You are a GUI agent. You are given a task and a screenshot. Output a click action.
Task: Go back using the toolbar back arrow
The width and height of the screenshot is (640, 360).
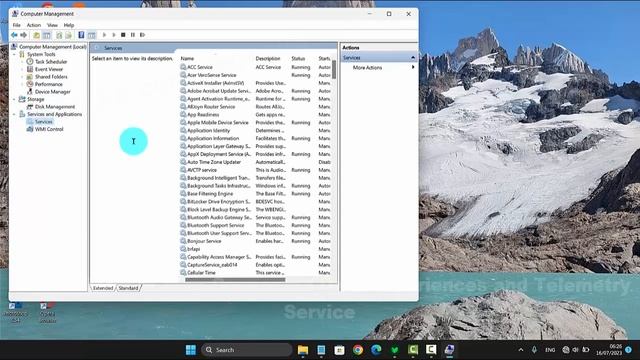click(14, 35)
